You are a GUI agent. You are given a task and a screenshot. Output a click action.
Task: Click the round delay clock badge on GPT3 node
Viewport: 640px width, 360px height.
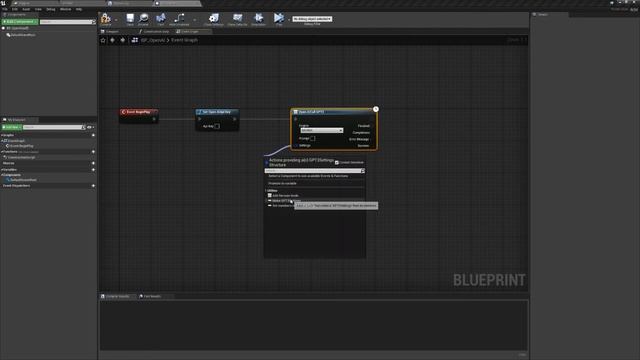tap(376, 109)
